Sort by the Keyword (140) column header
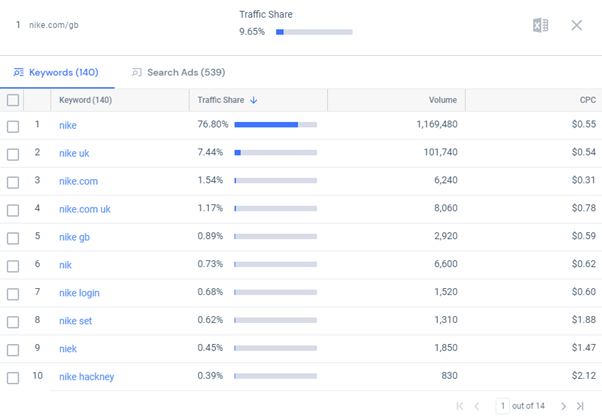Viewport: 602px width, 419px height. [85, 100]
